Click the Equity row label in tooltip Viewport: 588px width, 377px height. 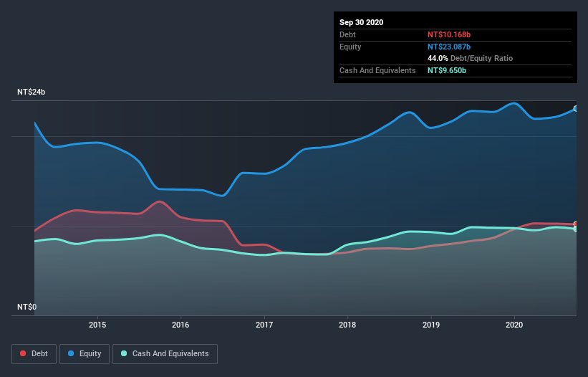pyautogui.click(x=350, y=47)
